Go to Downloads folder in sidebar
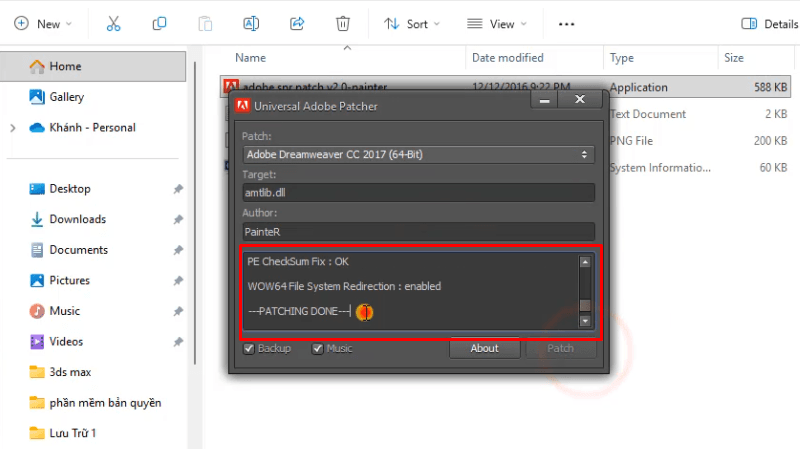This screenshot has height=449, width=800. [x=77, y=219]
